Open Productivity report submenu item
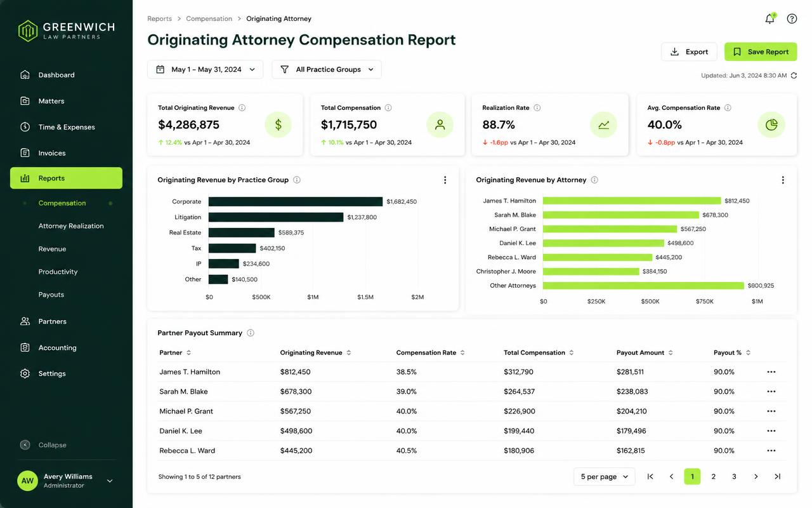The width and height of the screenshot is (812, 508). point(58,272)
